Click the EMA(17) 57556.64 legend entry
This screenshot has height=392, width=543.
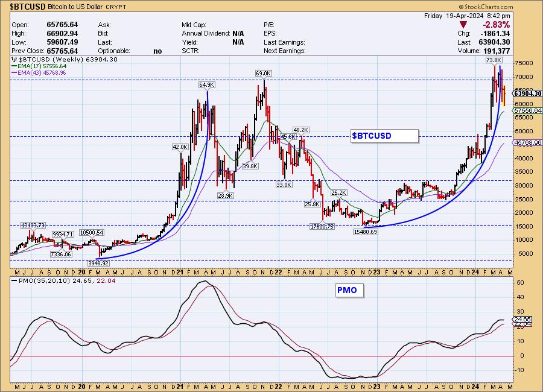click(x=39, y=66)
